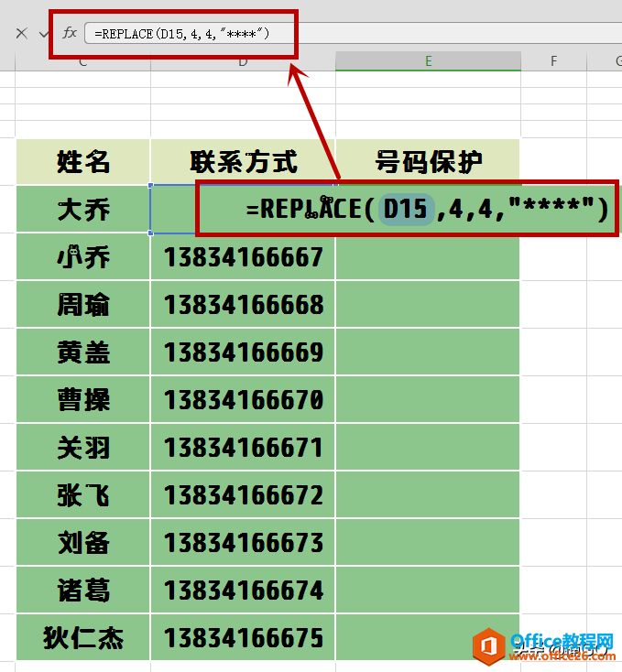
Task: Select the name cell 诸葛
Action: [x=83, y=591]
